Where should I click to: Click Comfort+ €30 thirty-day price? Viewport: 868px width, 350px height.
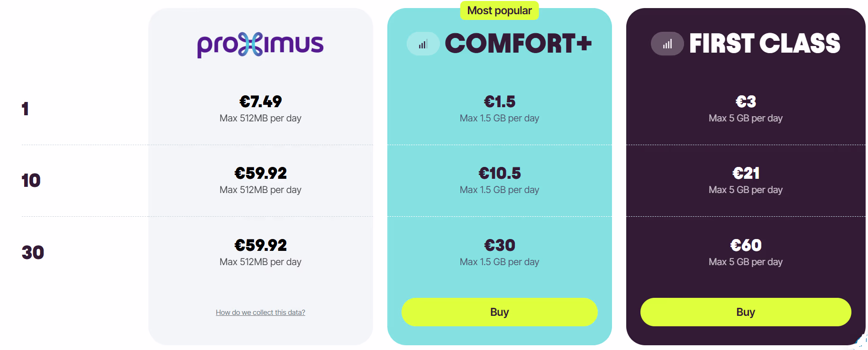click(x=499, y=245)
